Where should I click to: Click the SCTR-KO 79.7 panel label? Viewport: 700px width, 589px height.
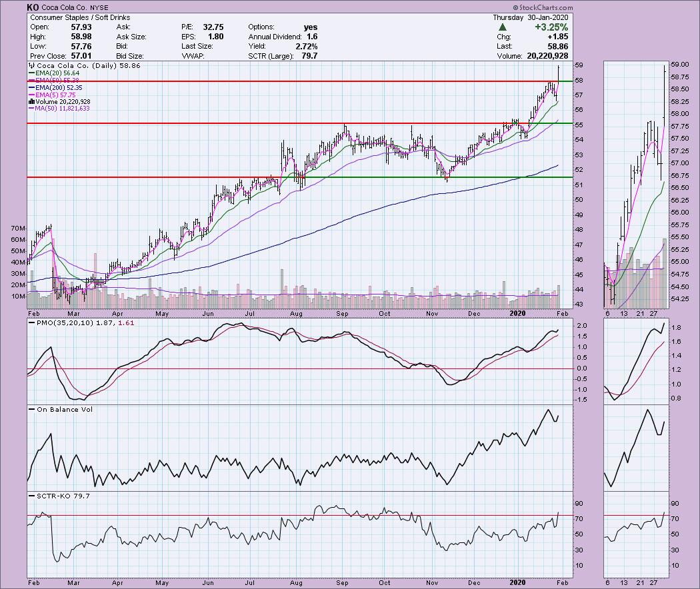(x=63, y=496)
